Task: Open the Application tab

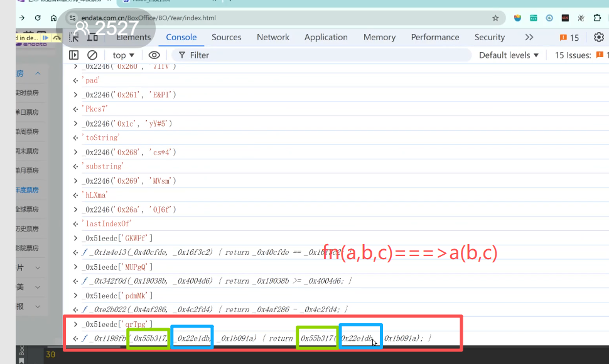Action: [326, 37]
